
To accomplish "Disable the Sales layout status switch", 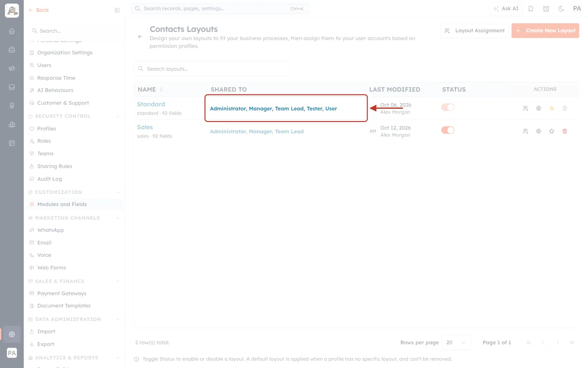I will click(448, 130).
